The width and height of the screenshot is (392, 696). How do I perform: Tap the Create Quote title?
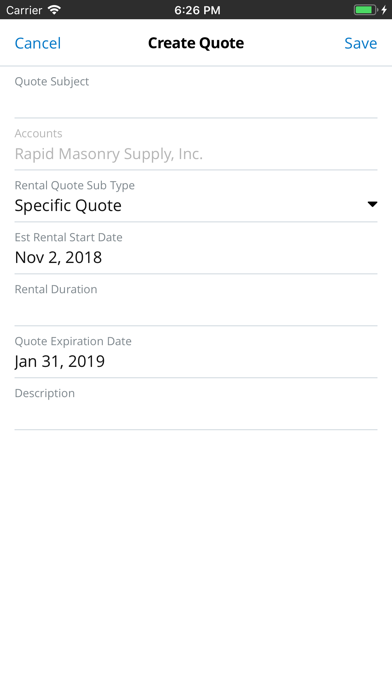(x=196, y=43)
